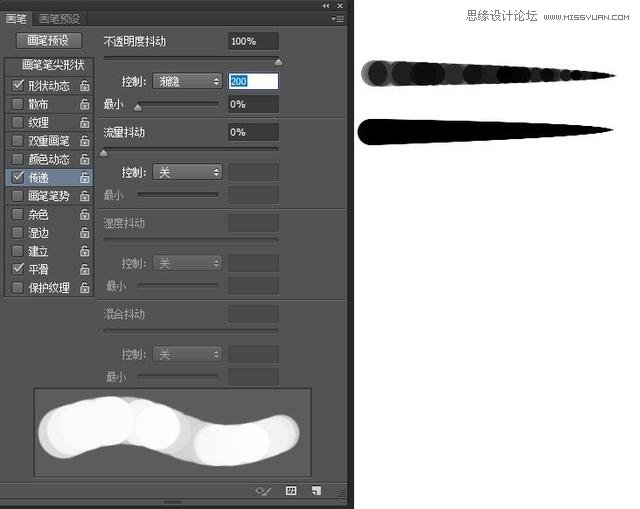The image size is (640, 509).
Task: Toggle the 形状动态 lock icon
Action: point(84,86)
